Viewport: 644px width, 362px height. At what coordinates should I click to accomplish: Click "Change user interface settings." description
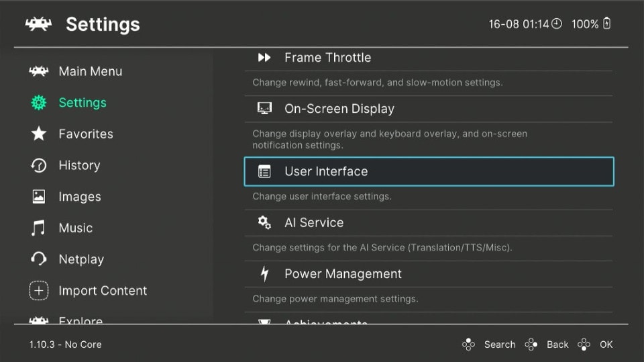click(x=322, y=196)
